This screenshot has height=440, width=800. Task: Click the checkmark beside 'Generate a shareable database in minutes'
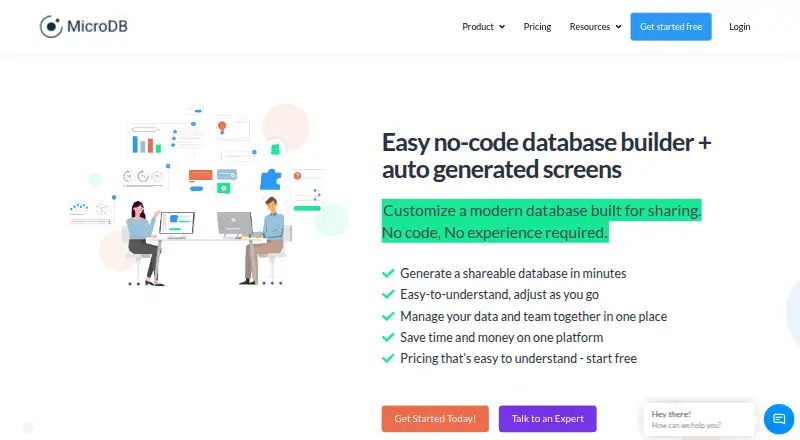coord(388,274)
